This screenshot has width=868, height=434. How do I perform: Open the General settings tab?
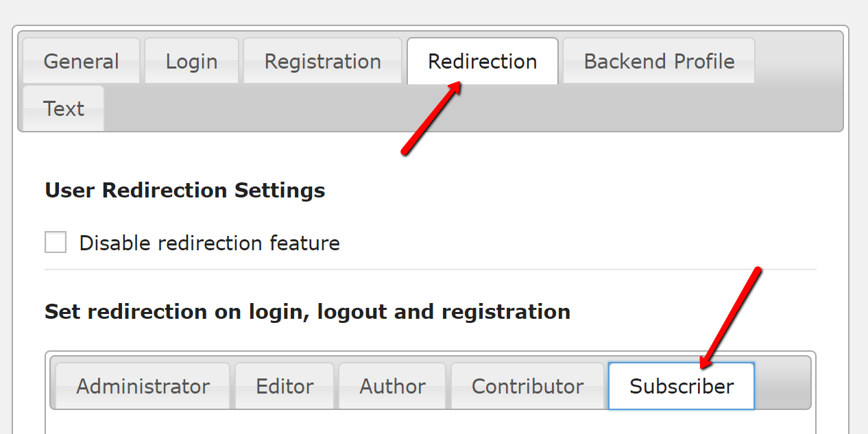[81, 61]
